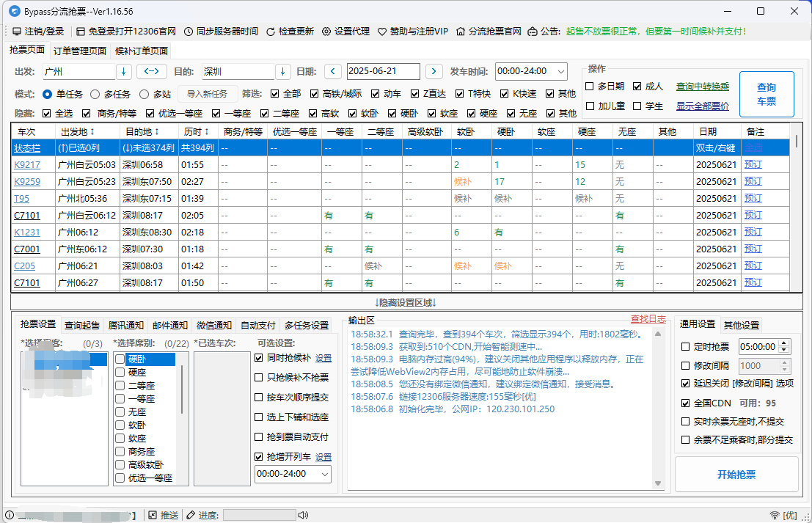Toggle 全国CDN checkbox
This screenshot has width=812, height=523.
tap(685, 403)
